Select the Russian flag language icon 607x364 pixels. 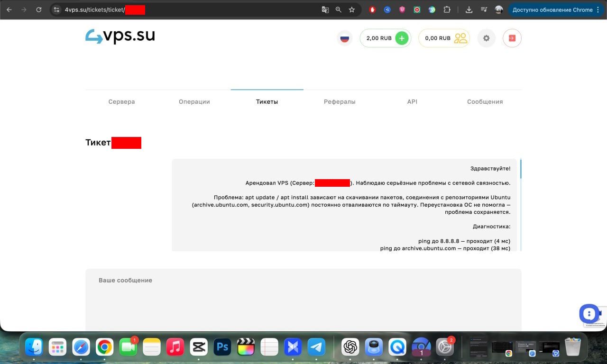point(345,38)
